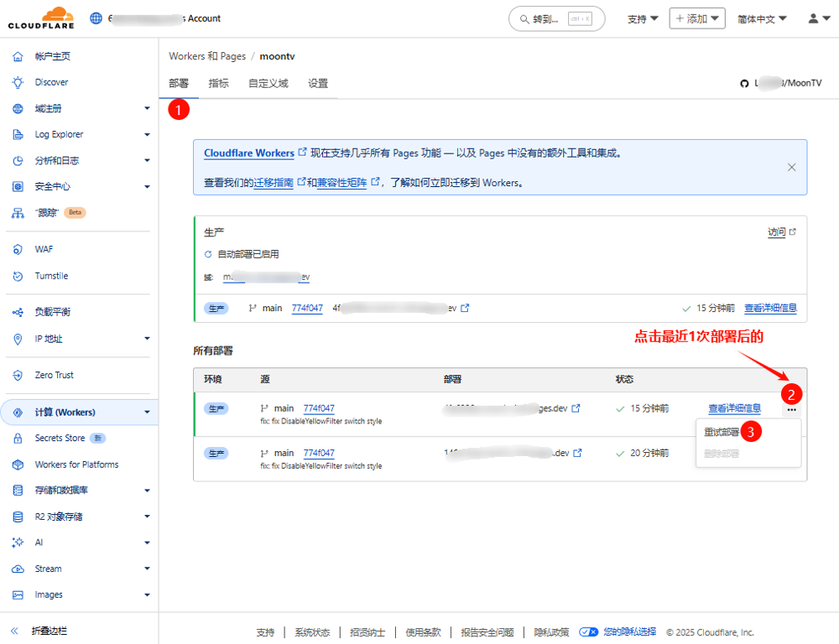839x644 pixels.
Task: Open the three-dots menu for latest deployment
Action: pos(791,410)
